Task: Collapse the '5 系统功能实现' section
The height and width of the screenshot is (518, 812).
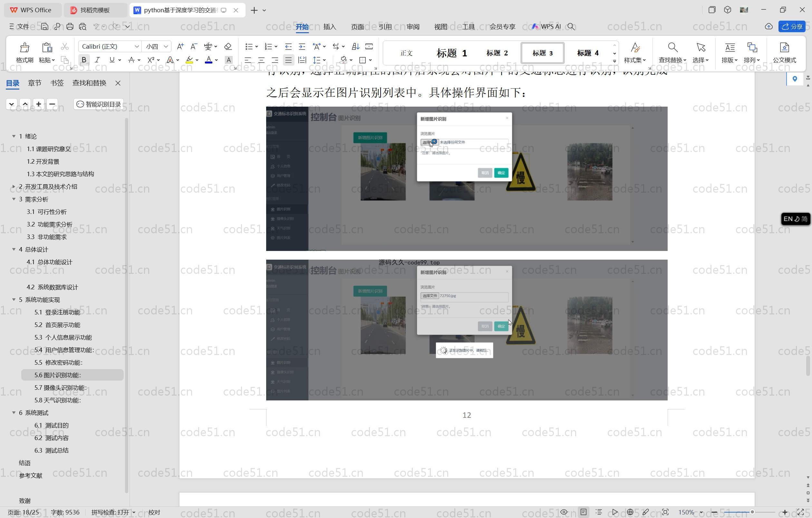Action: coord(14,299)
